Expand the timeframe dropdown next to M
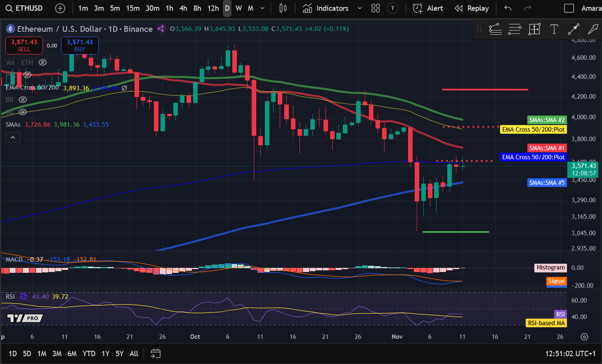The height and width of the screenshot is (364, 602). (261, 8)
